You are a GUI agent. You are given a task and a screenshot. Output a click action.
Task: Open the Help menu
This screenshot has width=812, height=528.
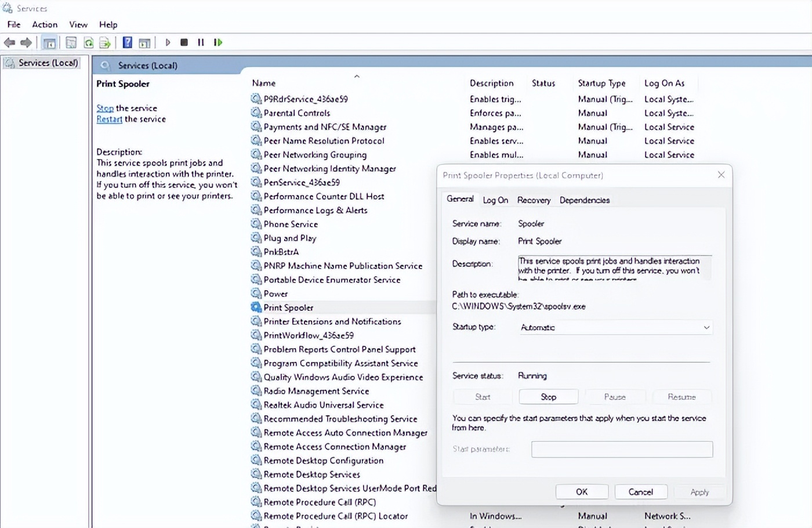tap(108, 24)
